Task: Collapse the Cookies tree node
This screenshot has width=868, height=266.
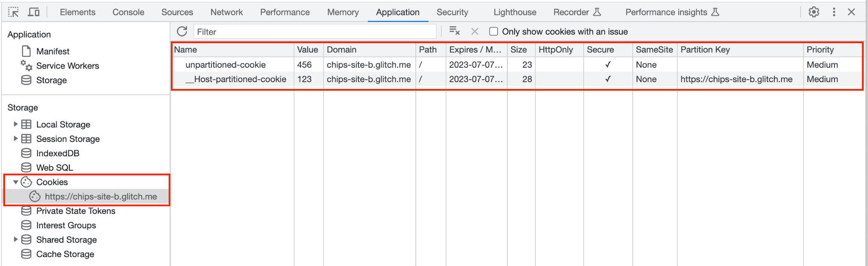Action: tap(16, 182)
